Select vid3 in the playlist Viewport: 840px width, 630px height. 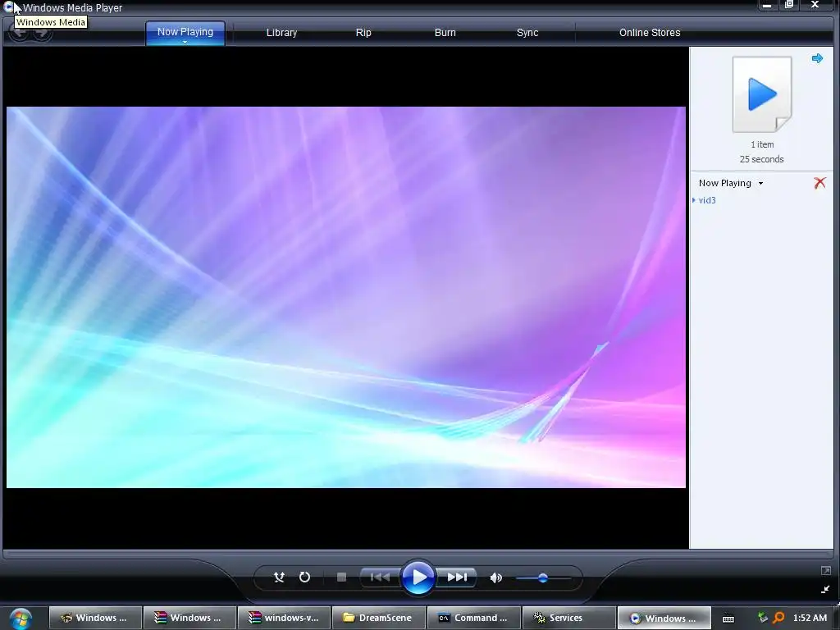coord(707,200)
